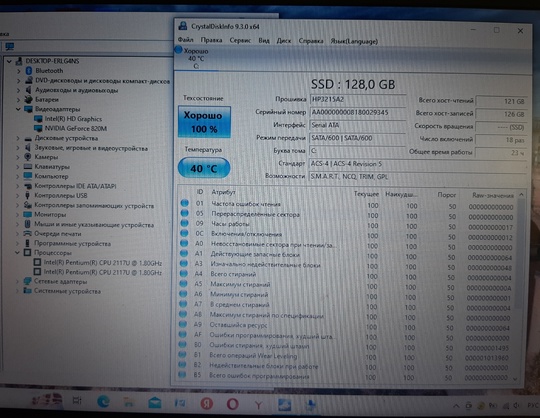Open Yandex red circle icon in the taskbar
This screenshot has height=418, width=540.
pos(207,403)
